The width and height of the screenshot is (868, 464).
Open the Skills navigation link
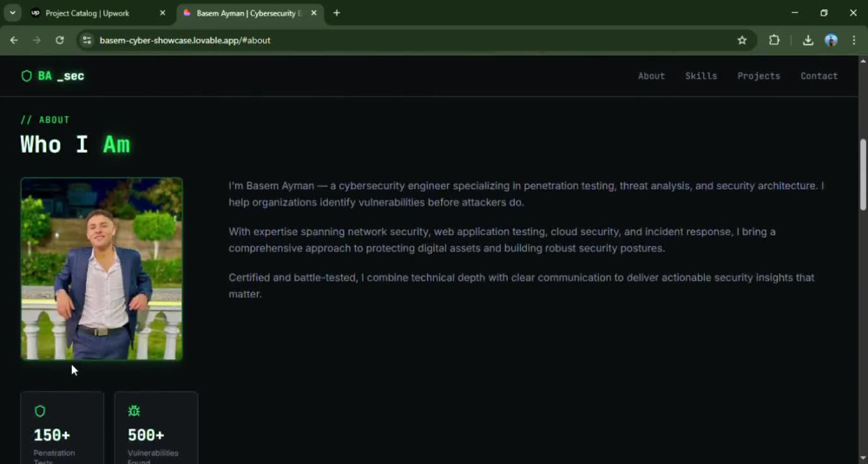point(700,76)
